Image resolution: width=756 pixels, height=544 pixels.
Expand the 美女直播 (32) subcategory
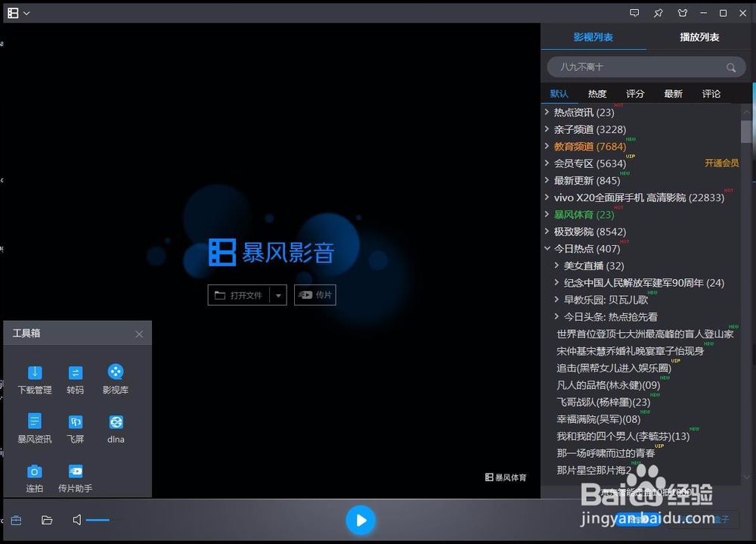(x=556, y=265)
